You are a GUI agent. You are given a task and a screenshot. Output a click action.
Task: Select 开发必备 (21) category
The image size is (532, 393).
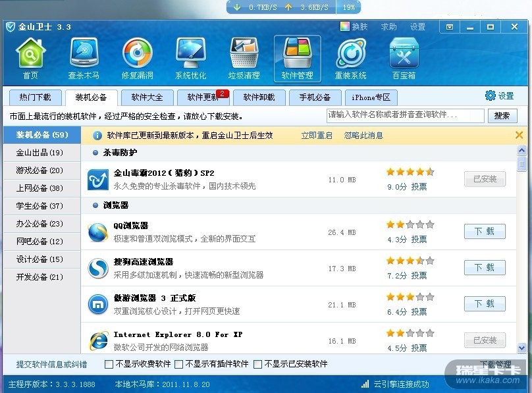point(41,277)
